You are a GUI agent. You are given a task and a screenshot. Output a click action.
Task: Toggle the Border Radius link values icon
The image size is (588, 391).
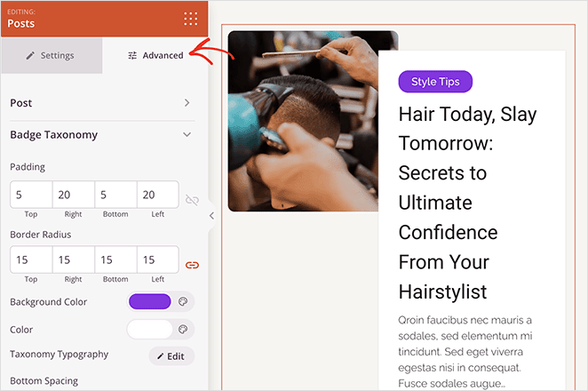point(192,265)
